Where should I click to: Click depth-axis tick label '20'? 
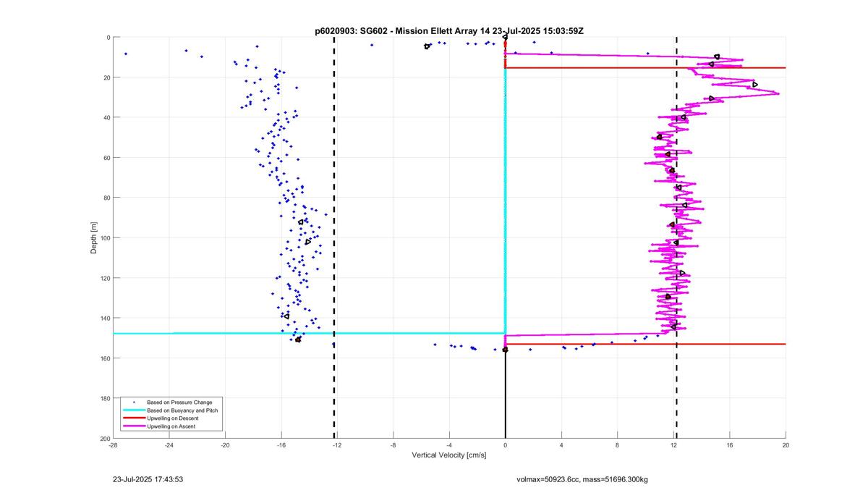pos(106,77)
